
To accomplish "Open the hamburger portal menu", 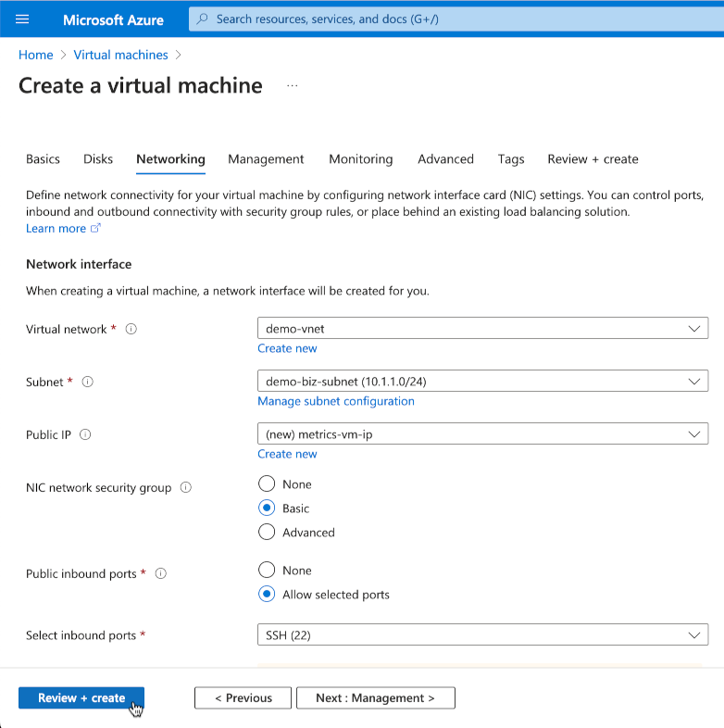I will click(23, 19).
